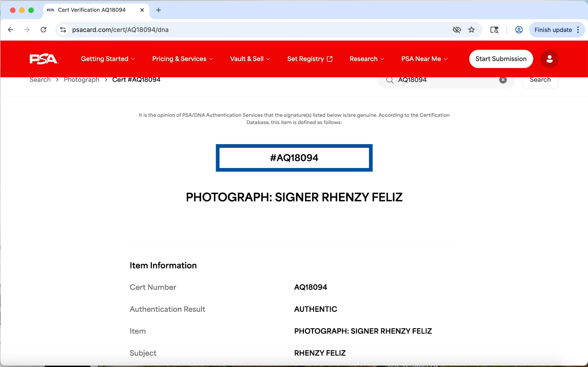Screen dimensions: 588x367
Task: View site information icon in address bar
Action: point(63,30)
